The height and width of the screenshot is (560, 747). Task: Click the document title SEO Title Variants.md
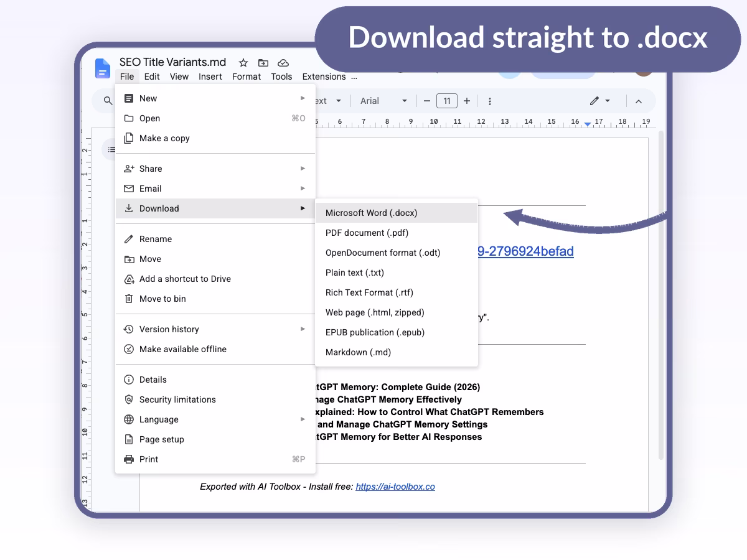(x=172, y=62)
